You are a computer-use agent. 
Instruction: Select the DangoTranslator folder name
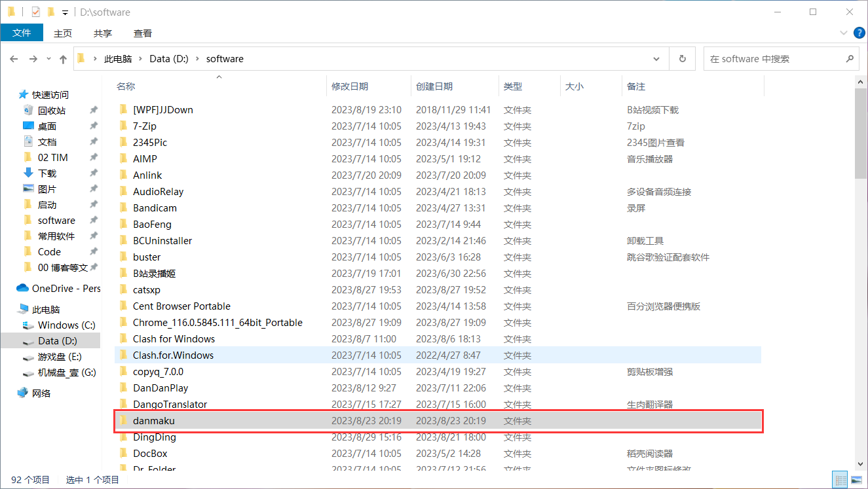[170, 405]
